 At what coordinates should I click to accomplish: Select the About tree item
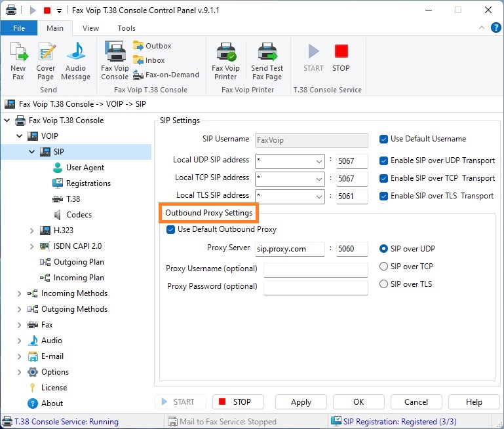45,403
